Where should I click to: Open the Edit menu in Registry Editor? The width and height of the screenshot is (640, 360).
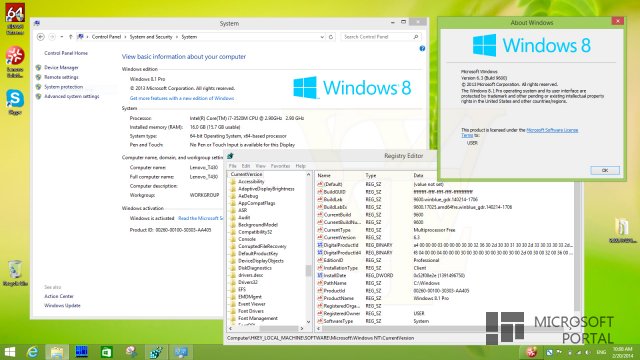coord(246,166)
